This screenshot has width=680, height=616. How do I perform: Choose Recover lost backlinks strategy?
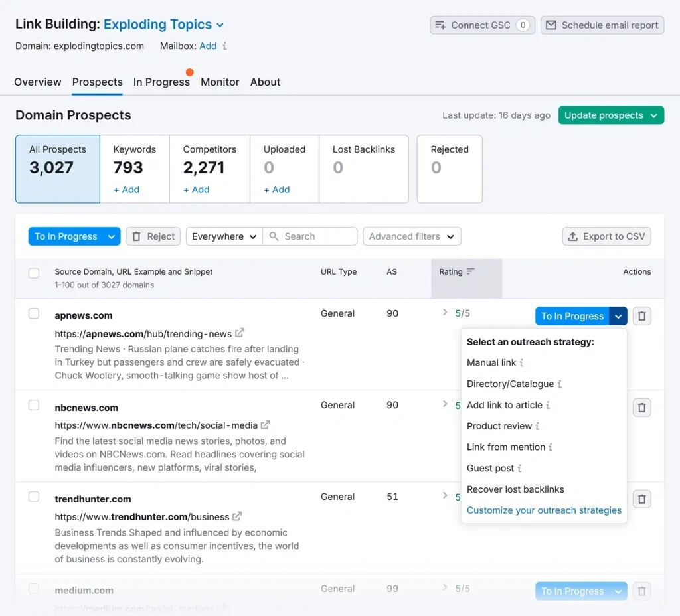(x=515, y=489)
